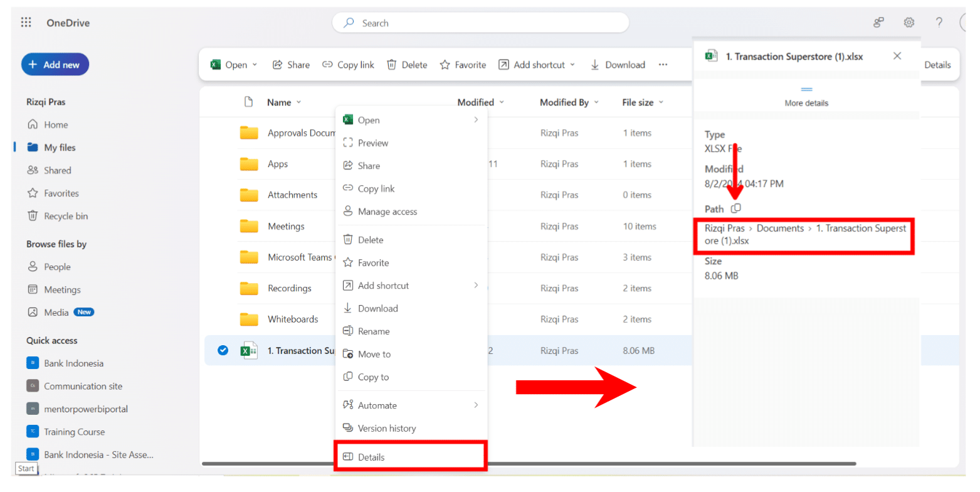The width and height of the screenshot is (980, 492).
Task: Click Copy link in the toolbar
Action: (x=348, y=65)
